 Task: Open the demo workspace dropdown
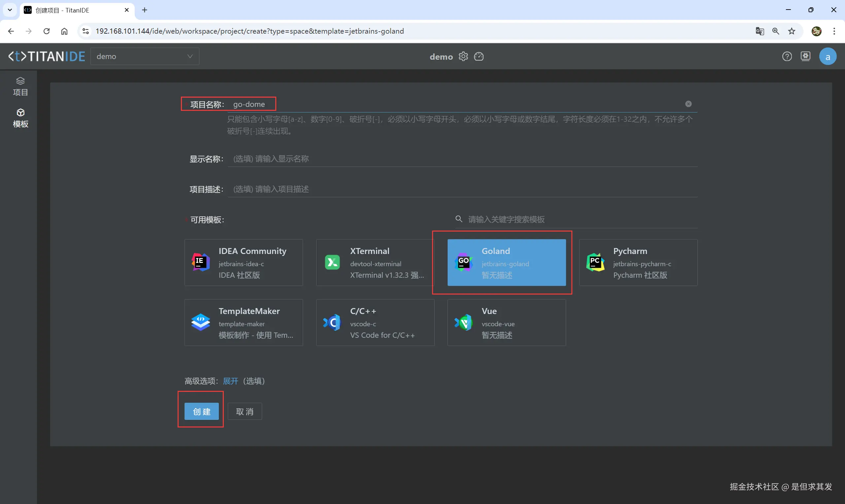(145, 56)
